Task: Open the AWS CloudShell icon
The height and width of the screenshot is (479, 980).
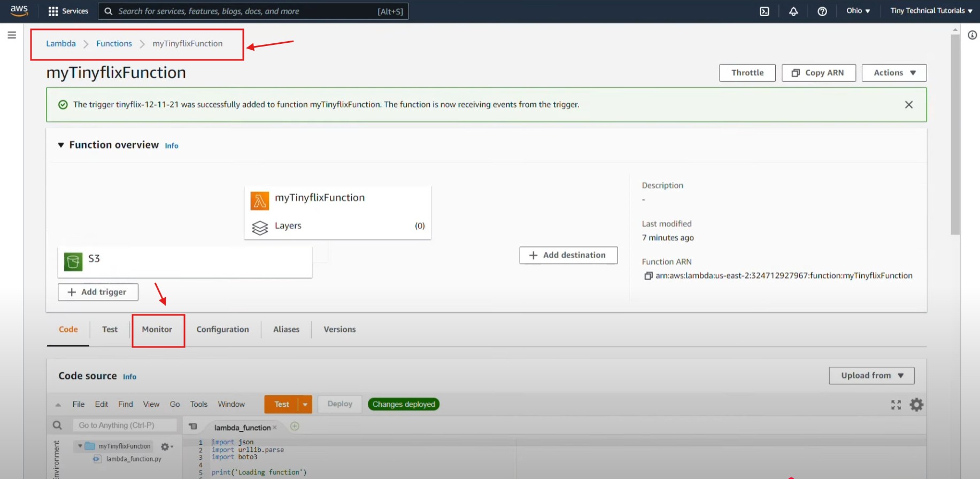Action: pos(765,11)
